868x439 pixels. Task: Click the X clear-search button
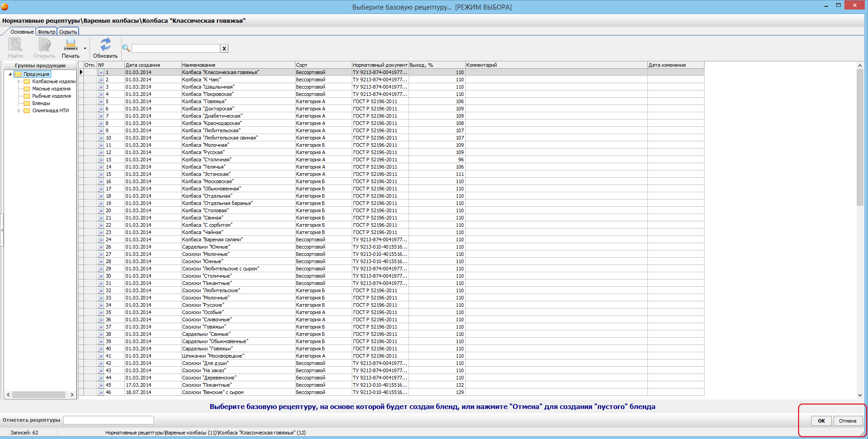tap(224, 49)
